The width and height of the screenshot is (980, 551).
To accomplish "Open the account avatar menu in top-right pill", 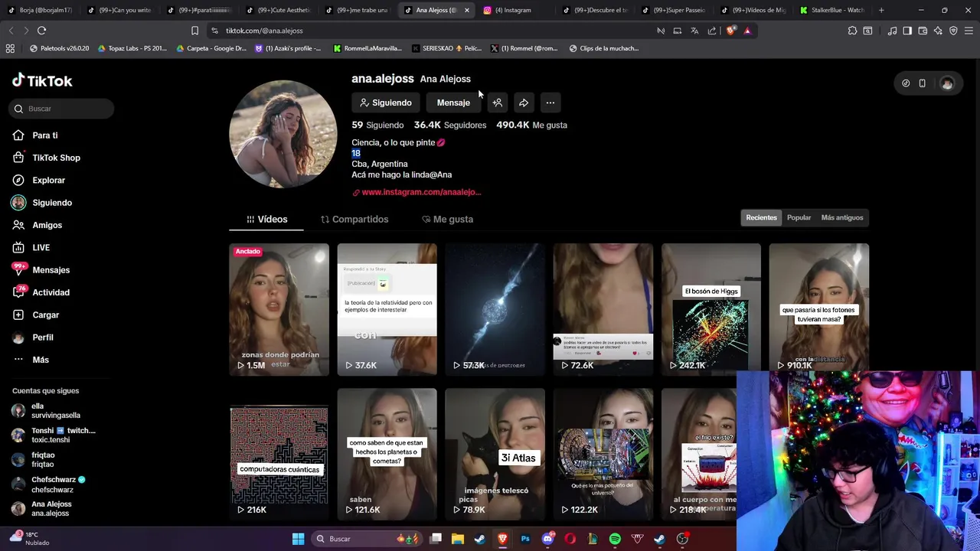I will click(947, 83).
